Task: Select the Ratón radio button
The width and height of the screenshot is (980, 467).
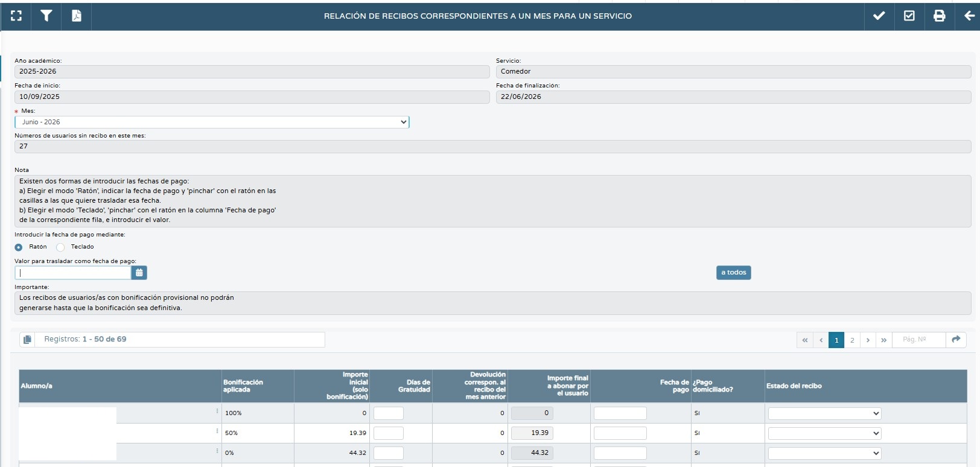Action: 19,247
